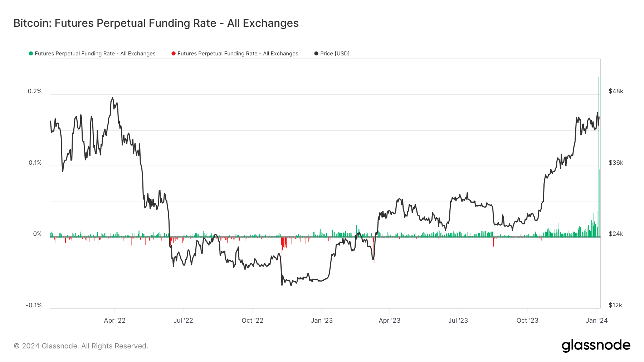Select the Jan '23 x-axis label
This screenshot has height=362, width=644.
coord(322,321)
